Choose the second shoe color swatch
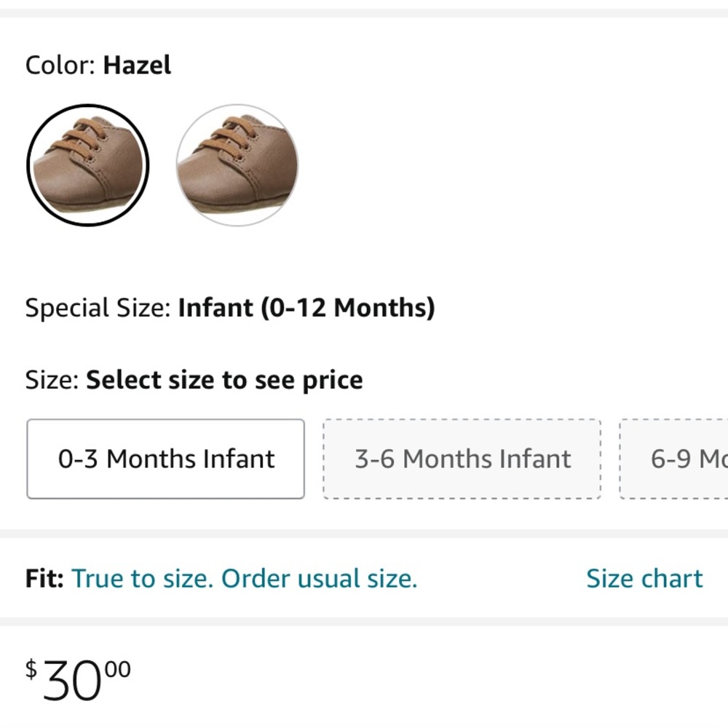Image resolution: width=728 pixels, height=728 pixels. click(x=237, y=165)
